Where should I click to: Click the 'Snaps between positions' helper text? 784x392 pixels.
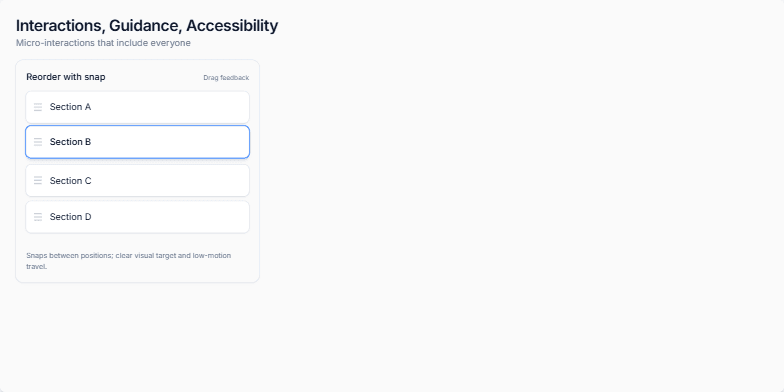coord(128,261)
